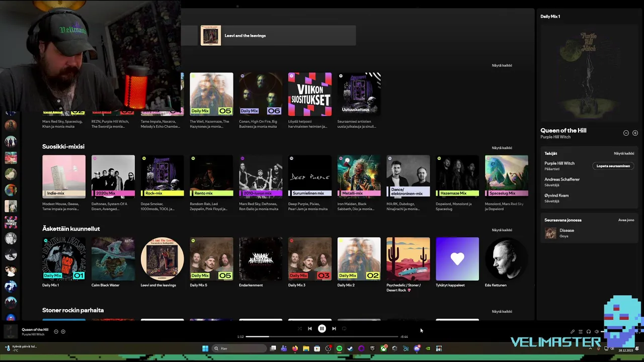Screen dimensions: 644x362
Task: Seek within the song progress bar
Action: pos(322,337)
